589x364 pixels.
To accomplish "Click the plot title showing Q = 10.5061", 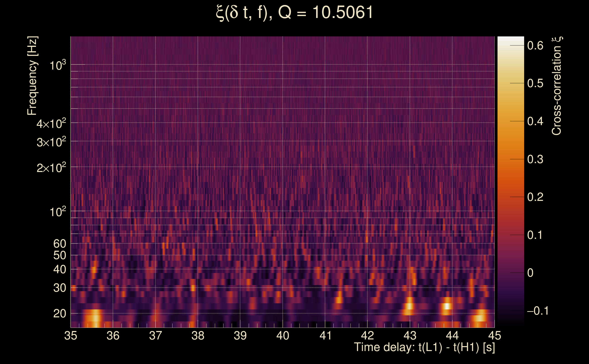I will tap(294, 13).
